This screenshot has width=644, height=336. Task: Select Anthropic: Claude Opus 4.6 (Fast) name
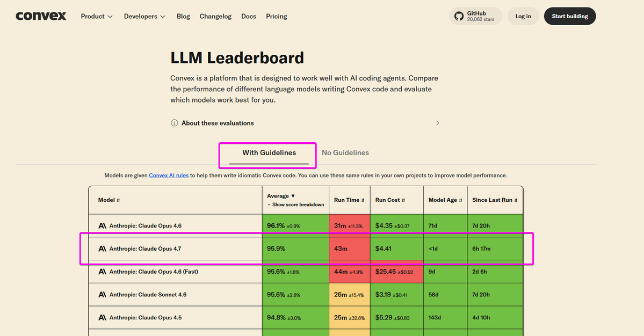pyautogui.click(x=154, y=272)
